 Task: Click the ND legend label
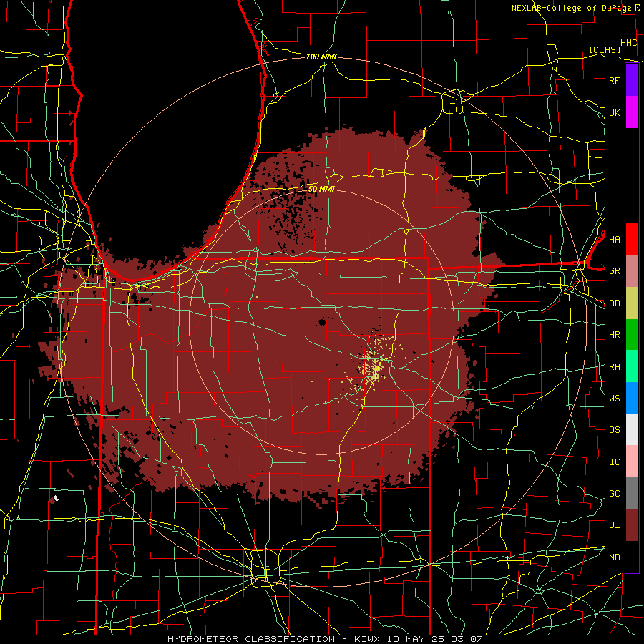(x=614, y=557)
